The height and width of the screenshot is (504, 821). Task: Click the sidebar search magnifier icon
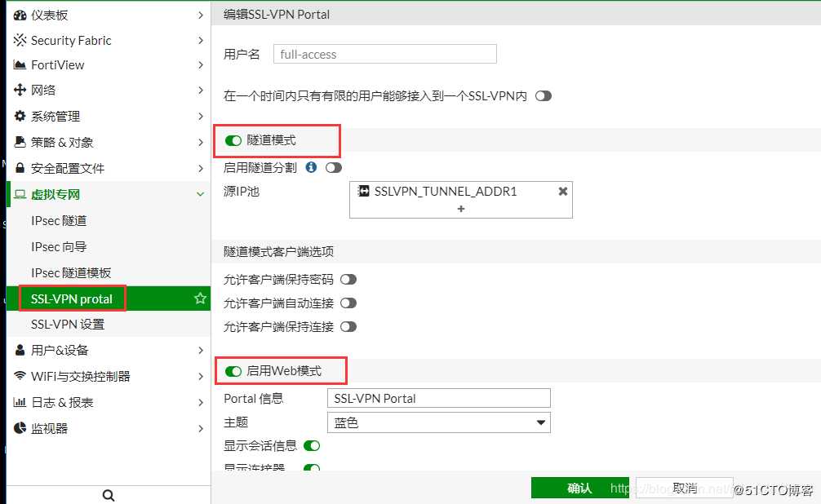pos(109,495)
